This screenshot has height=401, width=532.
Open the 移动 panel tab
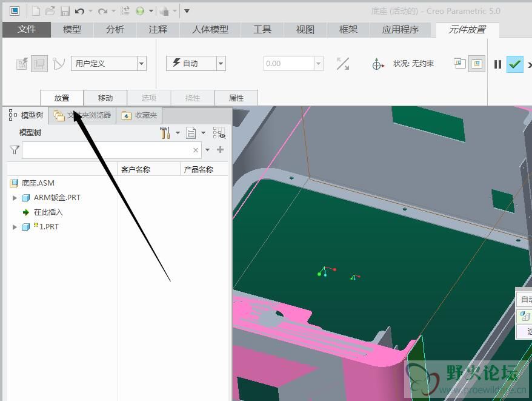pyautogui.click(x=105, y=98)
